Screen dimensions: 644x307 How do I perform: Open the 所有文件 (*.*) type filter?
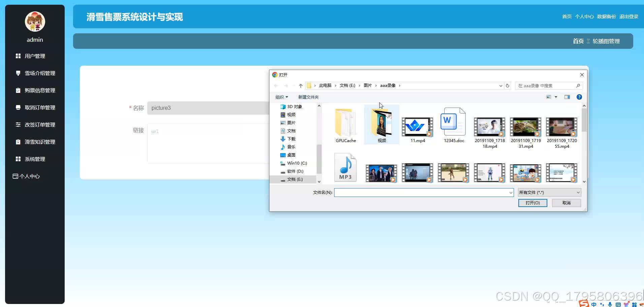point(549,193)
